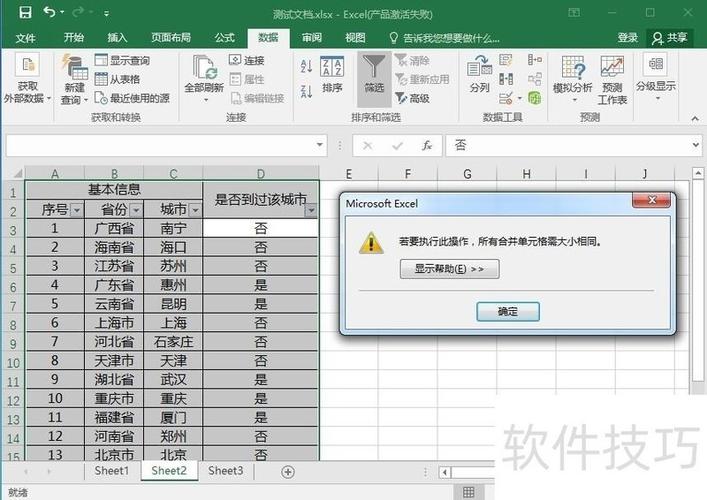Open 获取外部数据 dropdown
Viewport: 707px width, 500px height.
tap(27, 78)
